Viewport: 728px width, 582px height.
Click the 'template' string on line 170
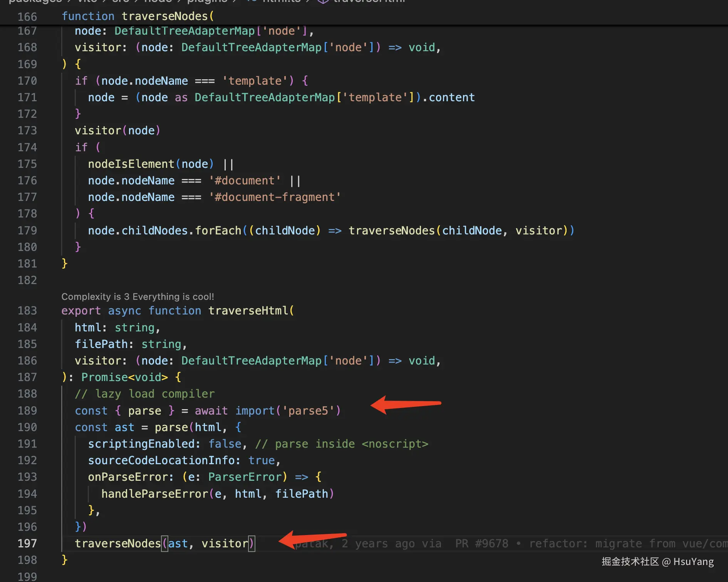[255, 81]
